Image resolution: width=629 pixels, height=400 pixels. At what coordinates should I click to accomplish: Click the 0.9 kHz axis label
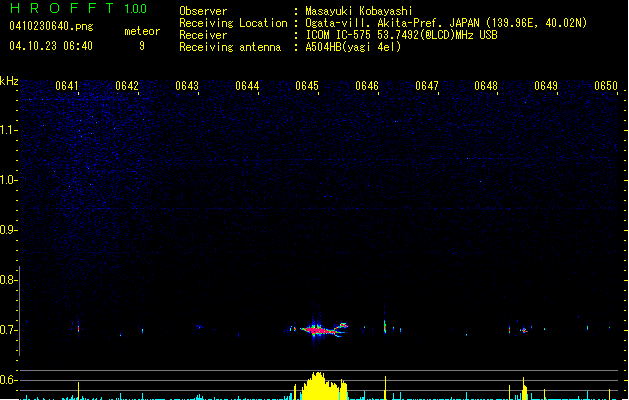click(8, 230)
